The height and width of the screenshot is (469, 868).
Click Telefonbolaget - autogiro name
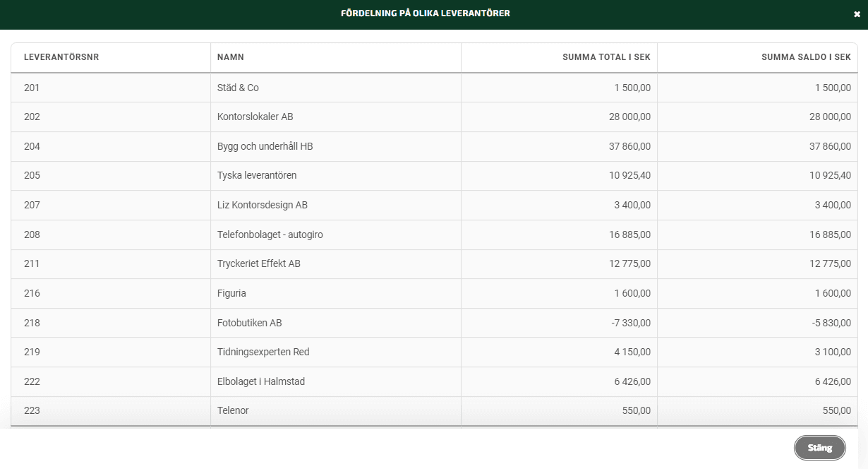pos(270,234)
